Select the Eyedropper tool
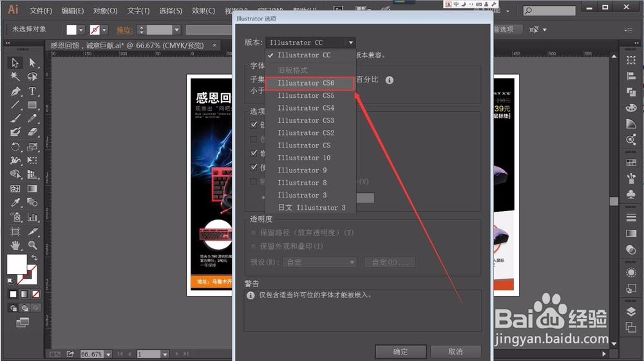The image size is (644, 361). 15,202
